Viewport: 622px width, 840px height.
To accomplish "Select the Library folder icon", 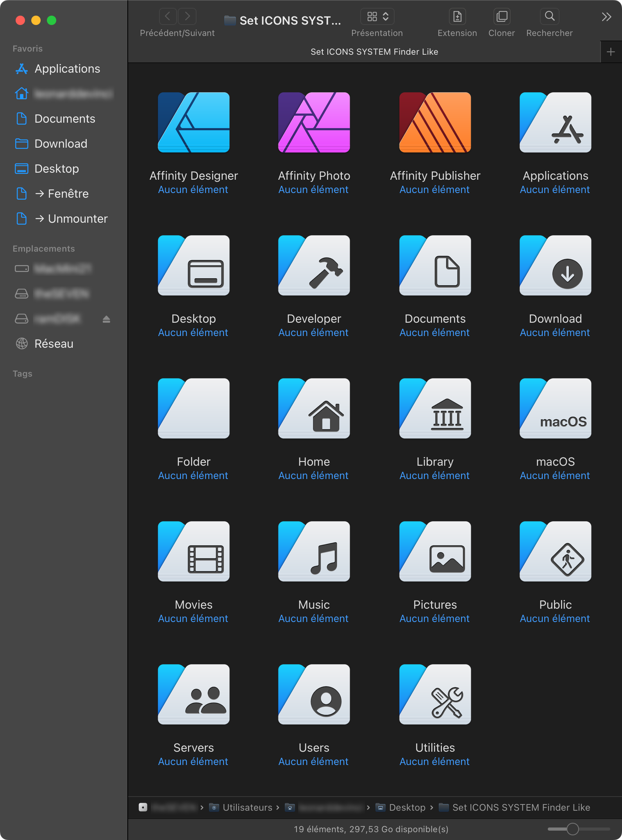I will tap(435, 408).
